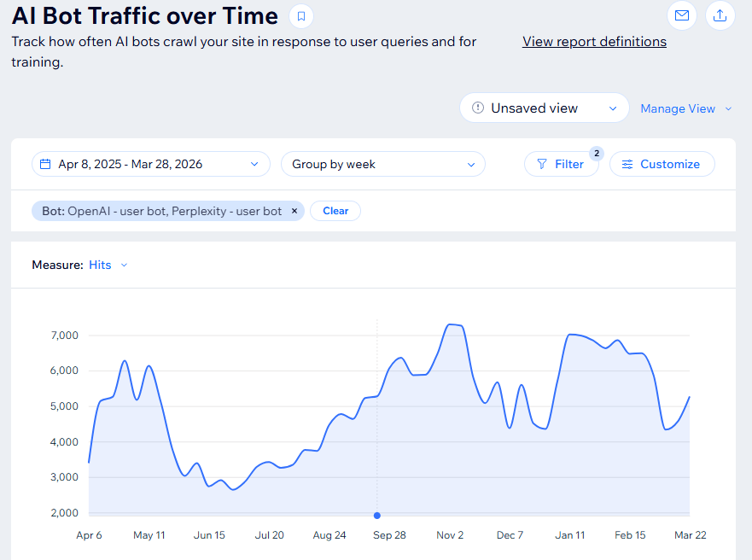The width and height of the screenshot is (752, 560).
Task: Open the Group by week dropdown
Action: pyautogui.click(x=382, y=164)
